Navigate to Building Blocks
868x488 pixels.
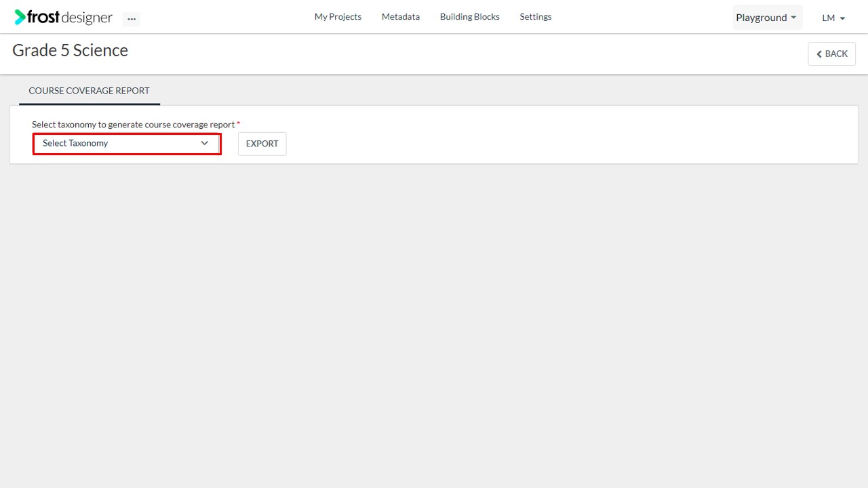pyautogui.click(x=469, y=17)
